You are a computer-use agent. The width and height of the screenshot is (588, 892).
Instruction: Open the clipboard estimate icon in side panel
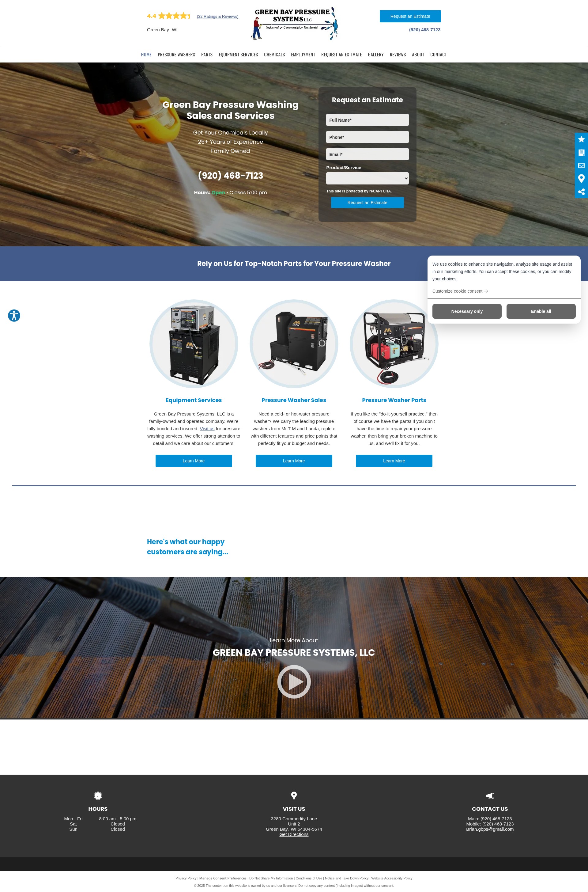(x=581, y=152)
